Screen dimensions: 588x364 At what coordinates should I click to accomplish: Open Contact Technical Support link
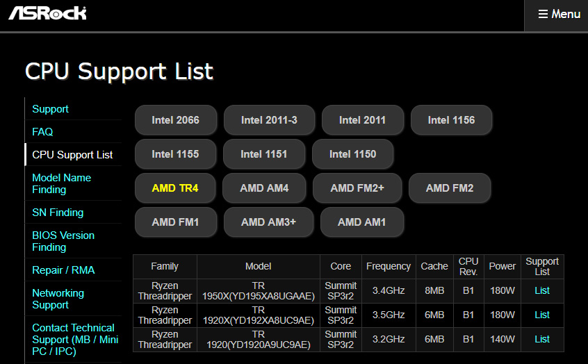tap(75, 339)
